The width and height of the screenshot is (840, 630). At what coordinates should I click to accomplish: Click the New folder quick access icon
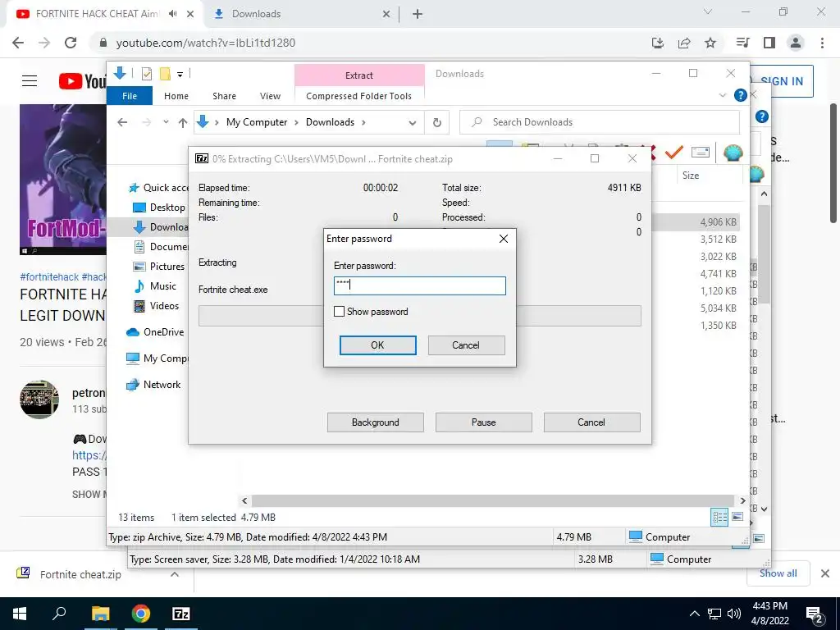(x=165, y=74)
